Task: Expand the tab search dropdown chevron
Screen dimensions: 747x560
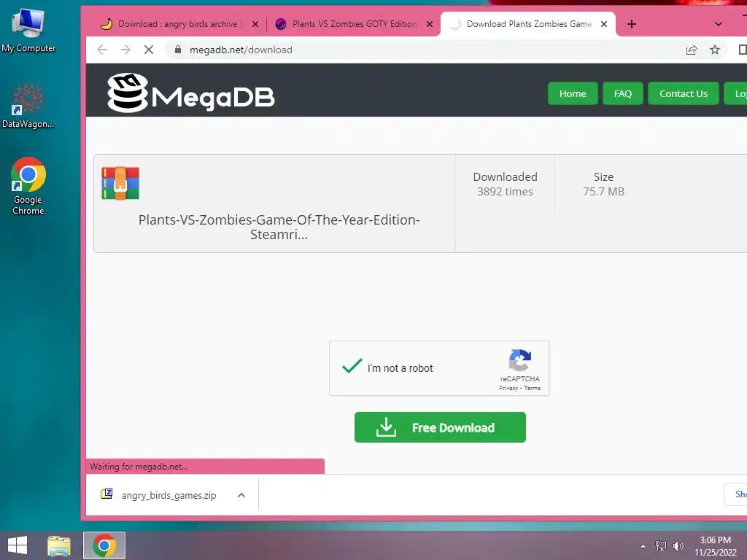Action: pyautogui.click(x=719, y=24)
